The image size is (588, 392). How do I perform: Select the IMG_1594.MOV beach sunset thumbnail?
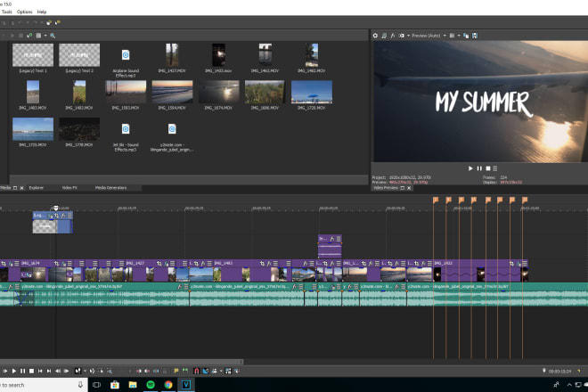pyautogui.click(x=172, y=92)
